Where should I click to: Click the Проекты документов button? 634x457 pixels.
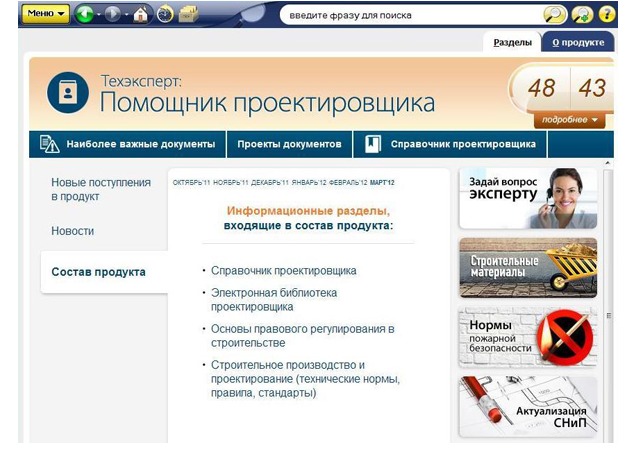289,144
